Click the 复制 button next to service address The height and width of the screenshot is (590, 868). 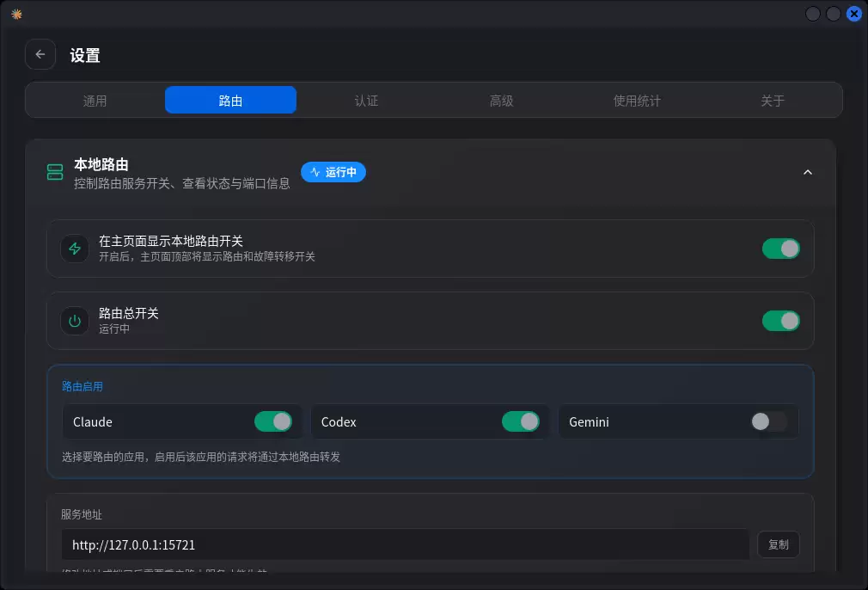tap(779, 544)
